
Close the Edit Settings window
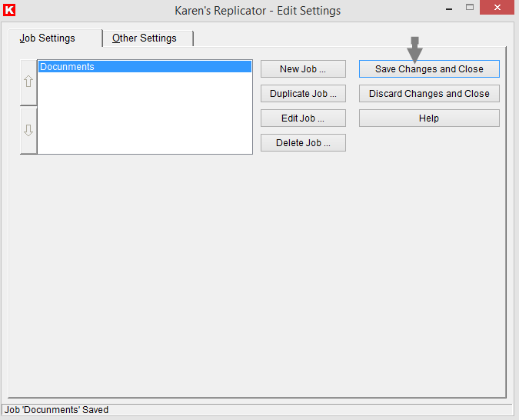coord(497,7)
